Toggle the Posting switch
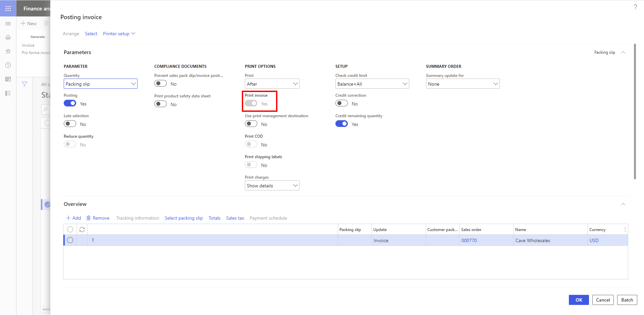This screenshot has width=644, height=315. click(70, 103)
